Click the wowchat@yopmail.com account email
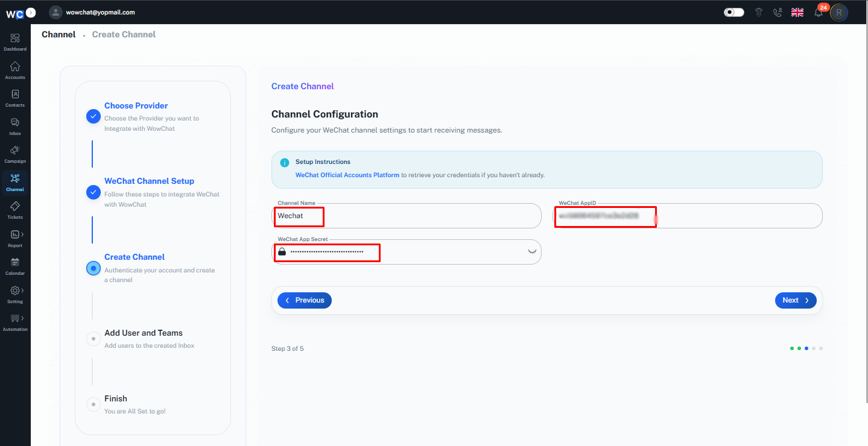Screen dimensions: 868x446 (x=101, y=12)
